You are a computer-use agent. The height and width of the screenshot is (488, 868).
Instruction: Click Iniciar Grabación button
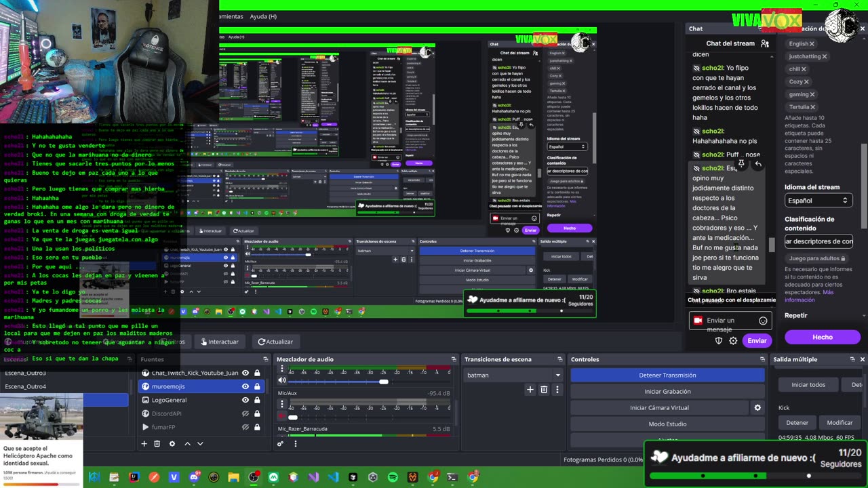[667, 391]
